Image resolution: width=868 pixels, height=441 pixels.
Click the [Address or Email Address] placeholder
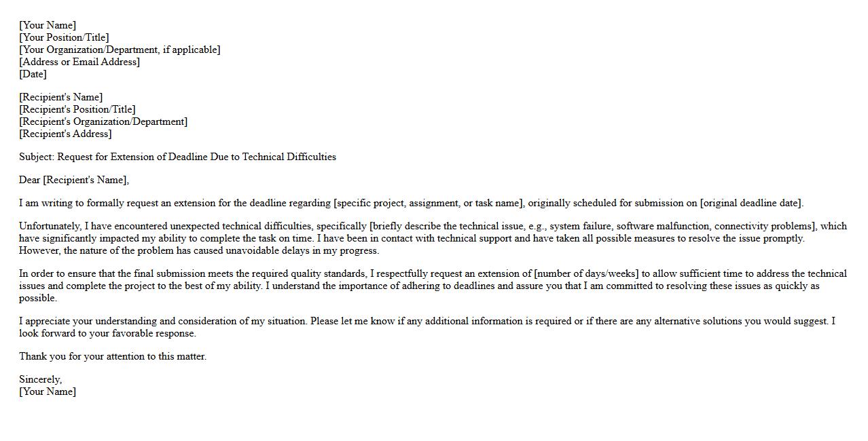79,62
